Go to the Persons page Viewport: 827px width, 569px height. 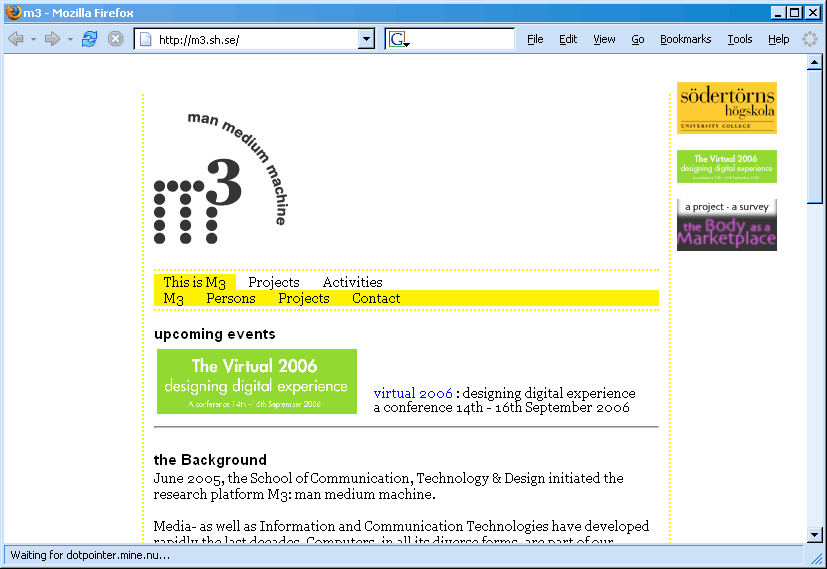pyautogui.click(x=231, y=298)
